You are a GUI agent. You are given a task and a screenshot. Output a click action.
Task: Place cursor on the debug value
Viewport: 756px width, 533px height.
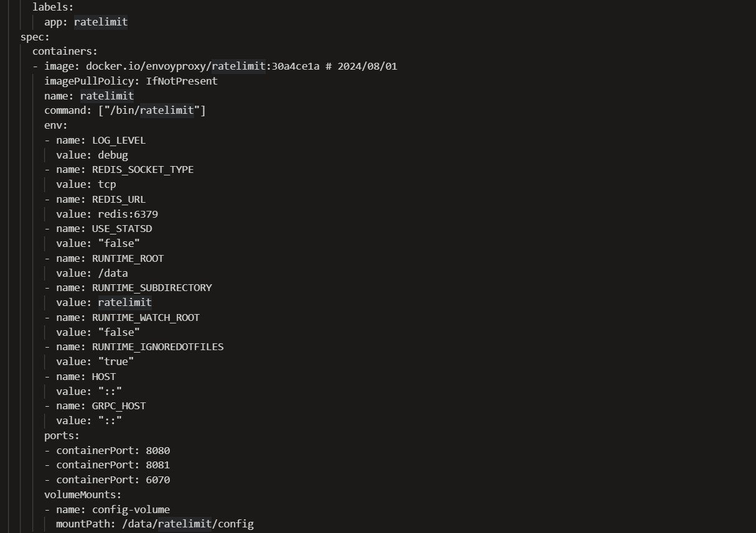[113, 155]
